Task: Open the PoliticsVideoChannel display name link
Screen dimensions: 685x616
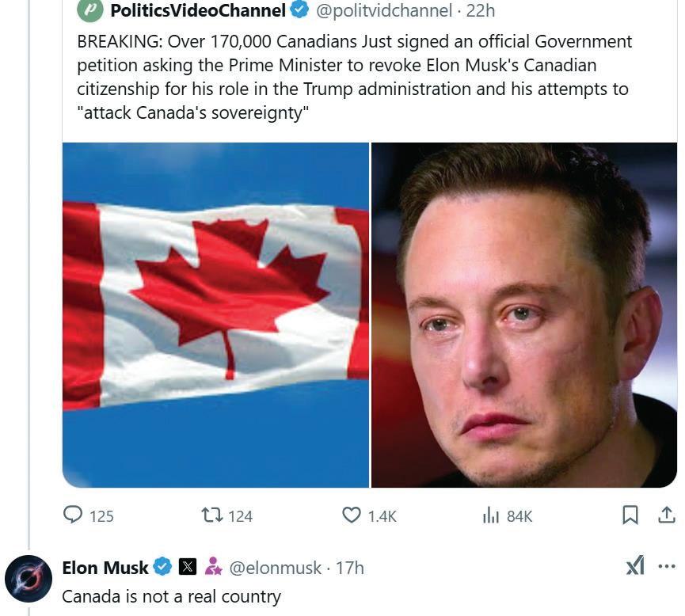Action: point(197,11)
